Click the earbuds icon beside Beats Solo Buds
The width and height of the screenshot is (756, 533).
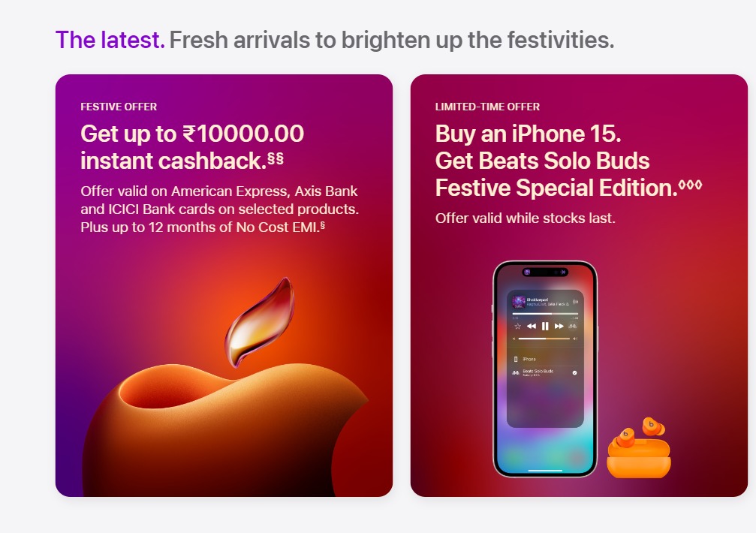[516, 372]
